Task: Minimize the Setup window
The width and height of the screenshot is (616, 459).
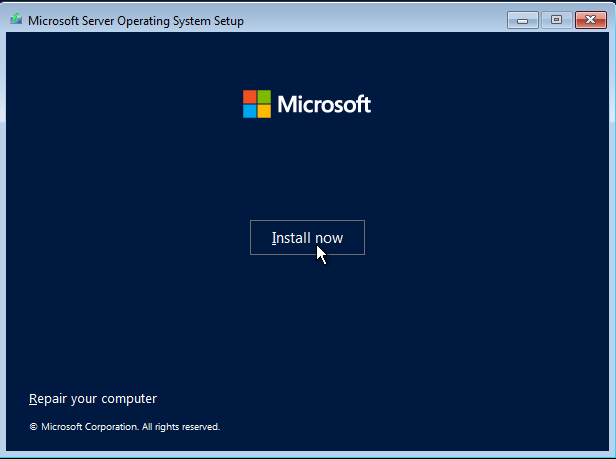Action: click(522, 20)
